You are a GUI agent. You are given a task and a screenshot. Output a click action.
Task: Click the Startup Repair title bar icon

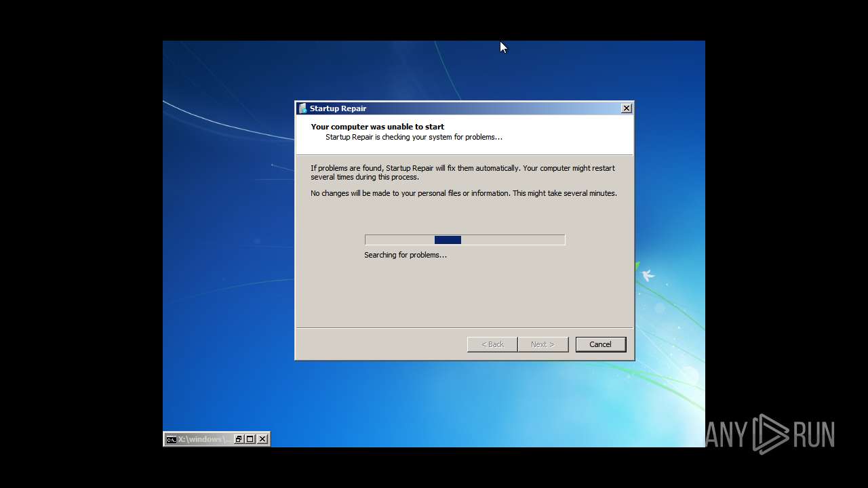pos(302,108)
